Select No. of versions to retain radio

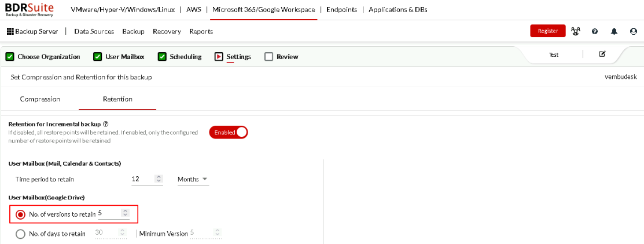[20, 214]
